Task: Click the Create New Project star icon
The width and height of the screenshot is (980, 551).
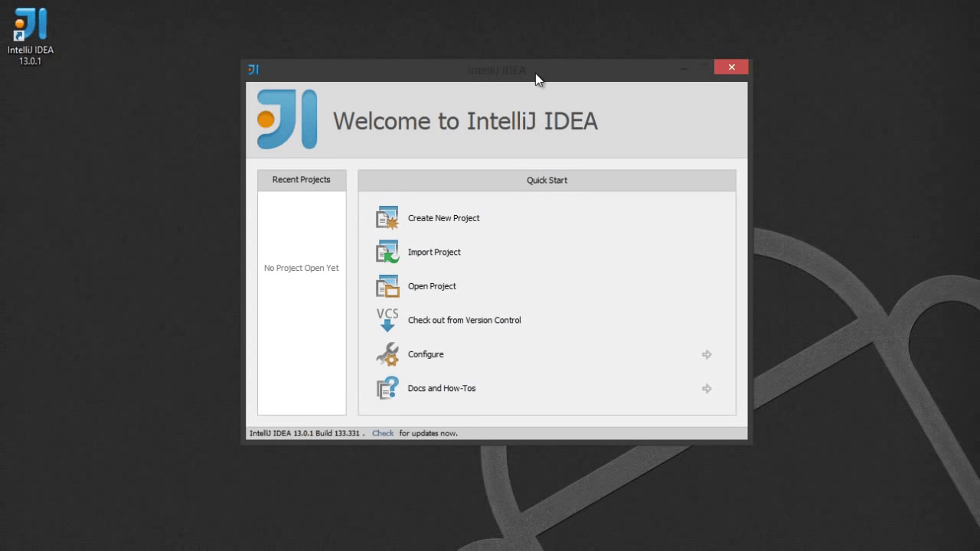Action: [387, 218]
